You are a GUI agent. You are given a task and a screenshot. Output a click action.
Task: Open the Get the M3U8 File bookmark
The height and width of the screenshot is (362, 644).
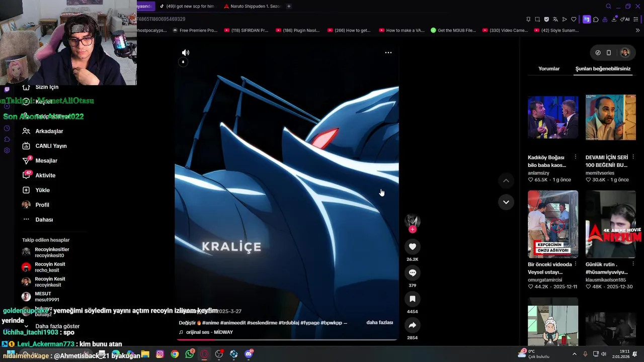453,30
